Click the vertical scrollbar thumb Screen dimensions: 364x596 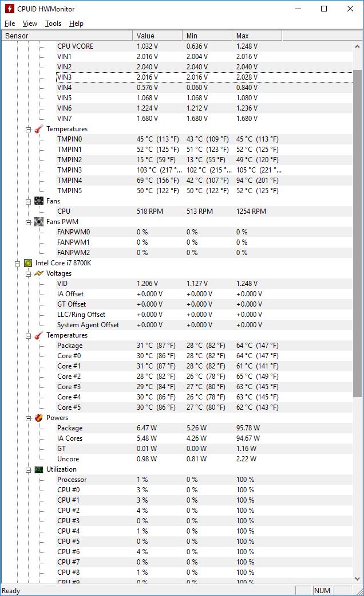click(358, 234)
